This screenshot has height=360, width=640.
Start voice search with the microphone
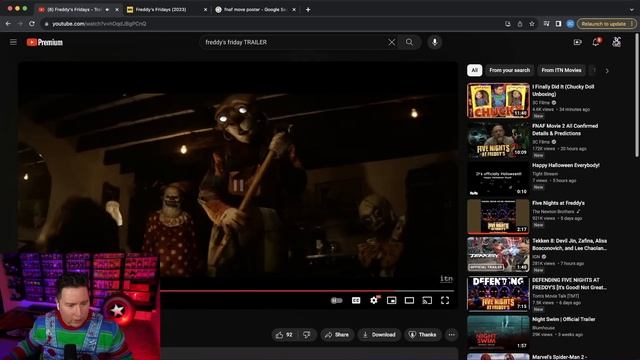coord(435,42)
